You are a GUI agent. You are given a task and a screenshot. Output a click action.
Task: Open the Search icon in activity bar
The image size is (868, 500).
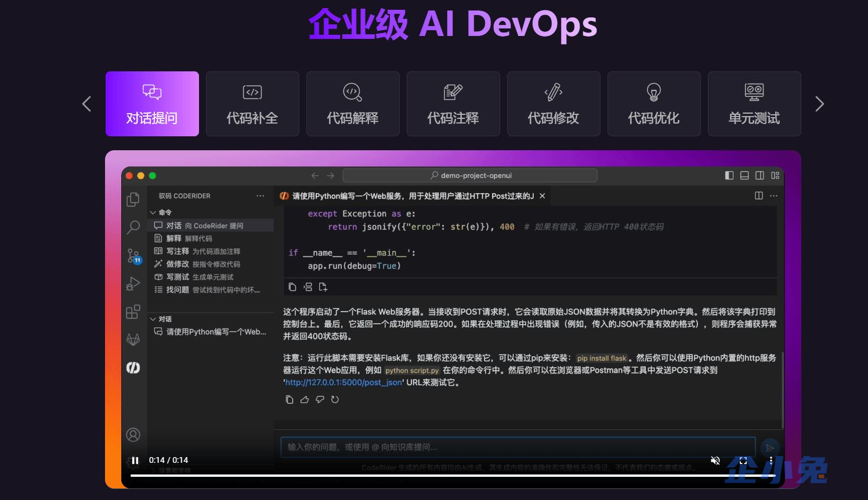pyautogui.click(x=133, y=227)
